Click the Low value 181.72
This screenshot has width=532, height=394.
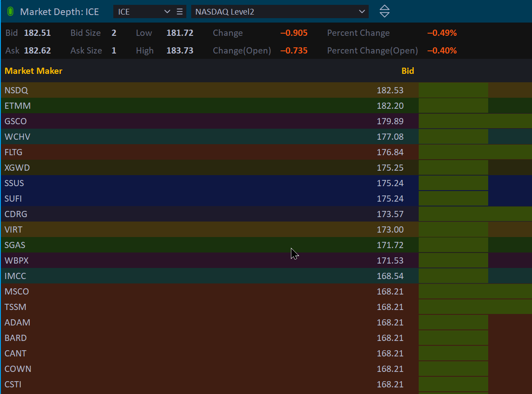point(180,33)
